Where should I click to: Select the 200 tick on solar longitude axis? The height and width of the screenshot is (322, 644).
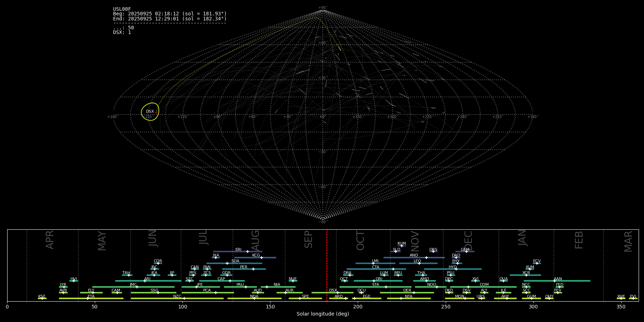[358, 307]
